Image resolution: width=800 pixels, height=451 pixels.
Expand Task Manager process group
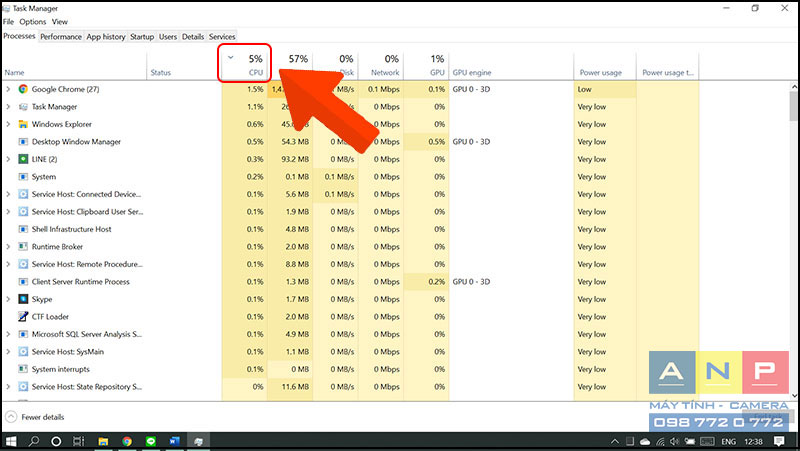8,107
